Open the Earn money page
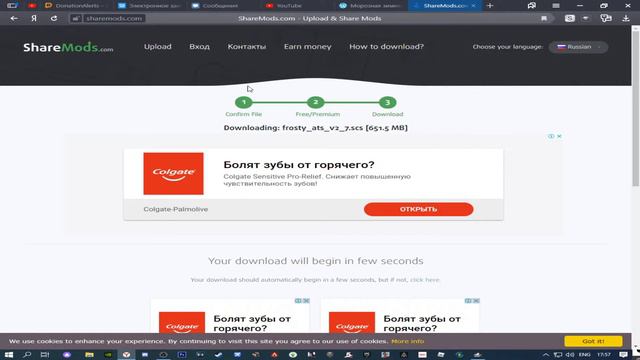 (307, 47)
